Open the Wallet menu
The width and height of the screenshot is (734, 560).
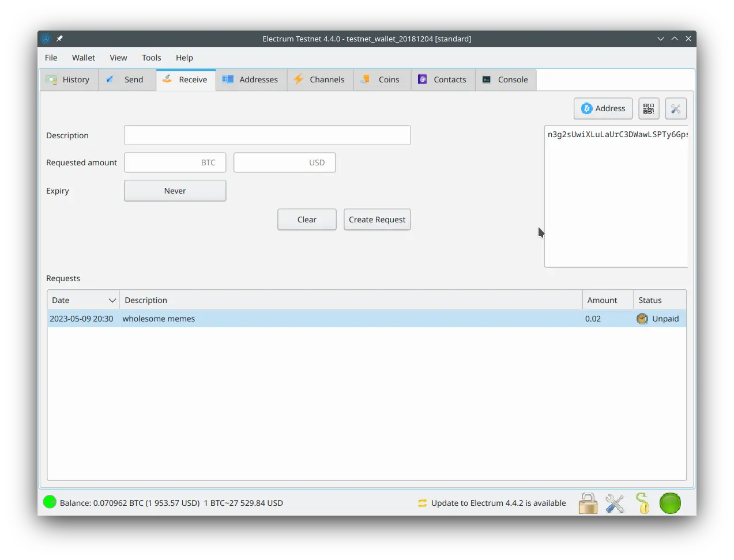point(84,58)
